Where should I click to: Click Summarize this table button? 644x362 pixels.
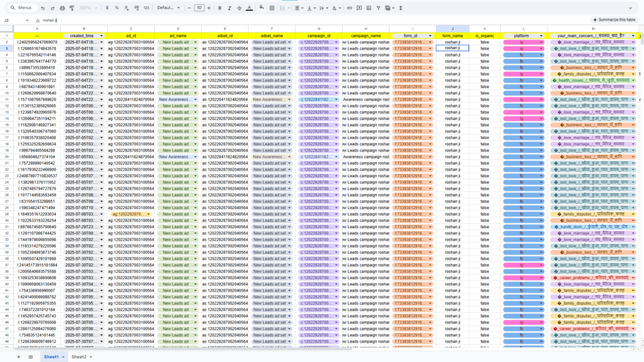(x=606, y=20)
